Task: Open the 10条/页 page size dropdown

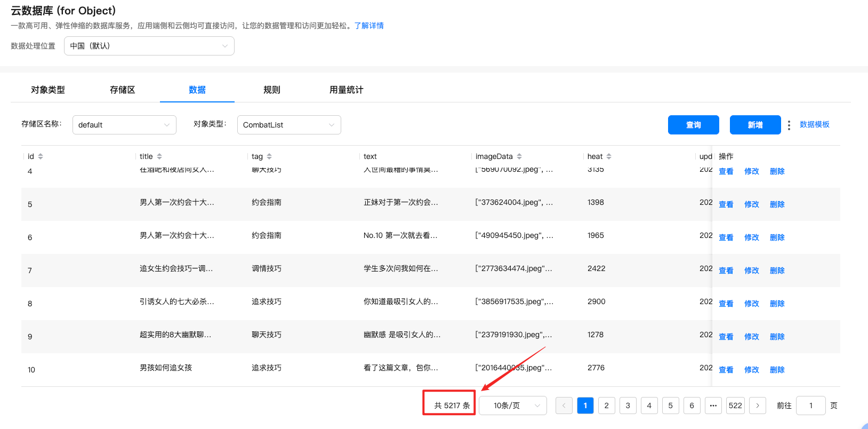Action: [513, 406]
